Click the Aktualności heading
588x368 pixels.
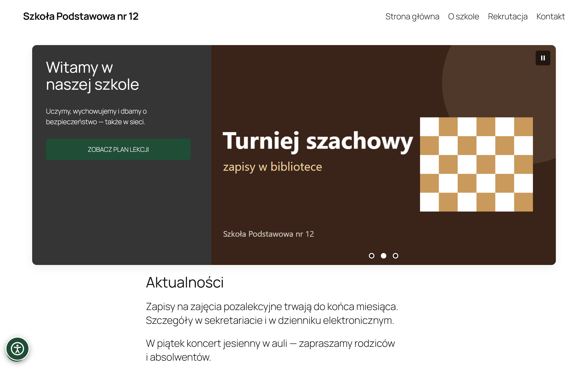185,282
